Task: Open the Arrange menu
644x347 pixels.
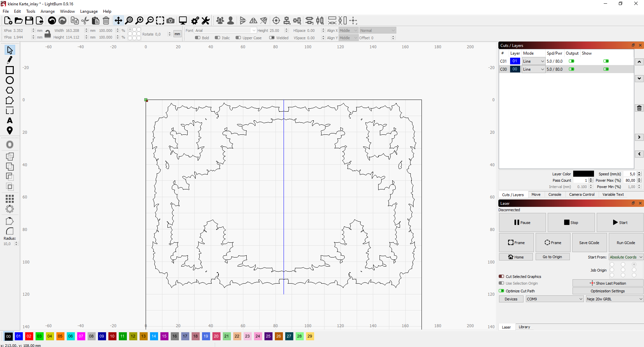Action: click(x=47, y=11)
